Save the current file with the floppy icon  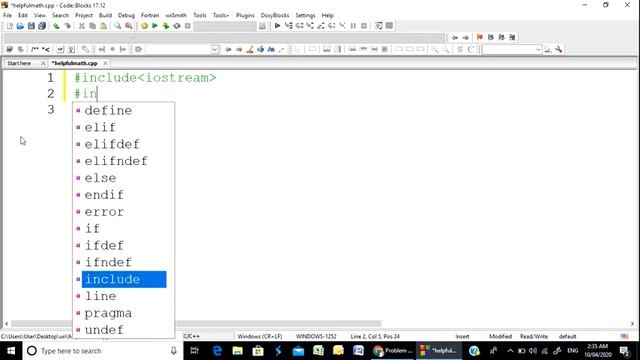31,26
